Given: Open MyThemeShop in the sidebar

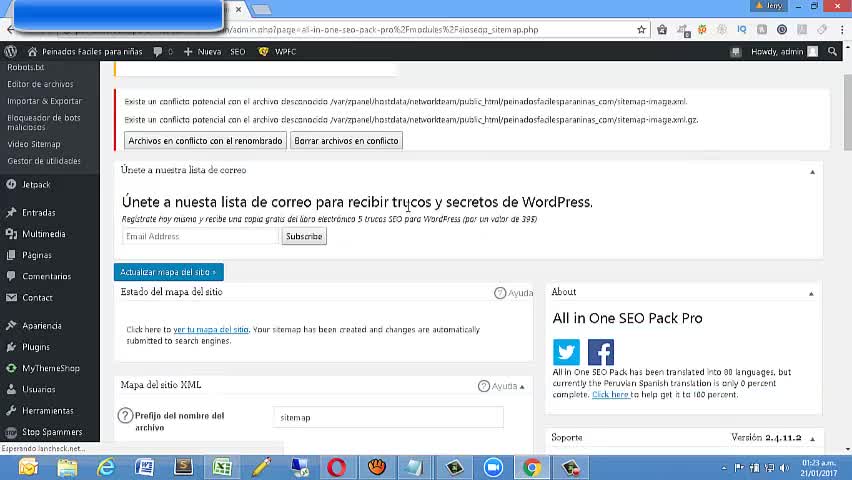Looking at the screenshot, I should (51, 368).
